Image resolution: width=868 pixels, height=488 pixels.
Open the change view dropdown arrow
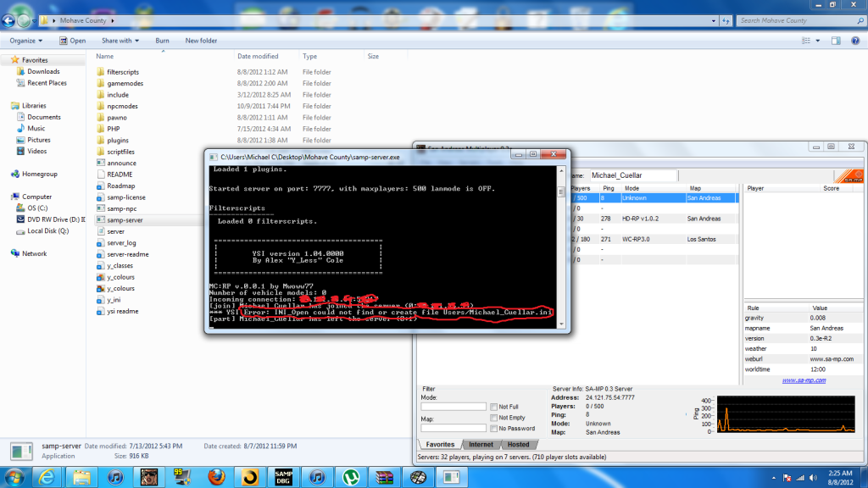pyautogui.click(x=818, y=41)
